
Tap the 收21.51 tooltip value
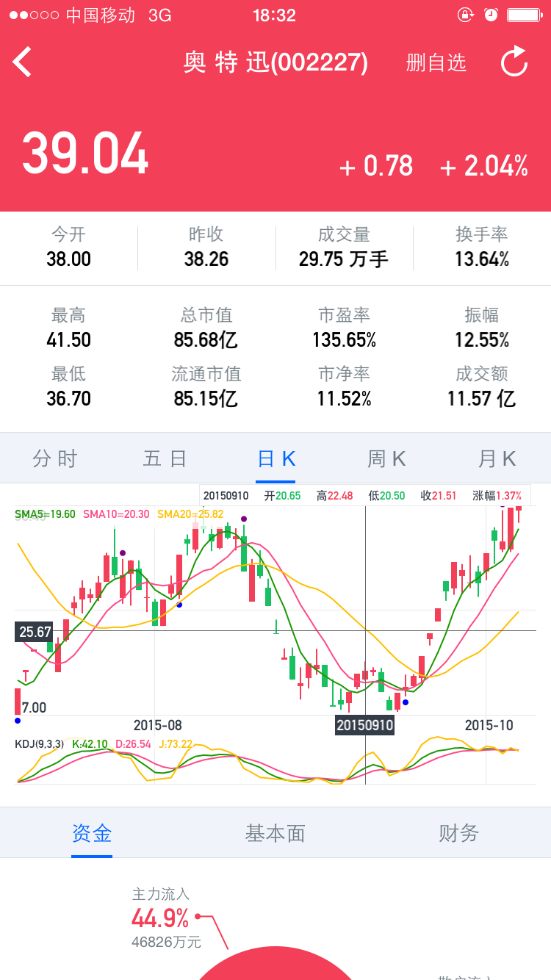pos(438,496)
